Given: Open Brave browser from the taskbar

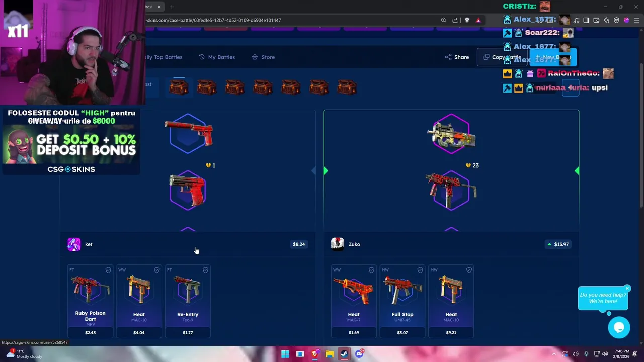Looking at the screenshot, I should click(x=315, y=354).
